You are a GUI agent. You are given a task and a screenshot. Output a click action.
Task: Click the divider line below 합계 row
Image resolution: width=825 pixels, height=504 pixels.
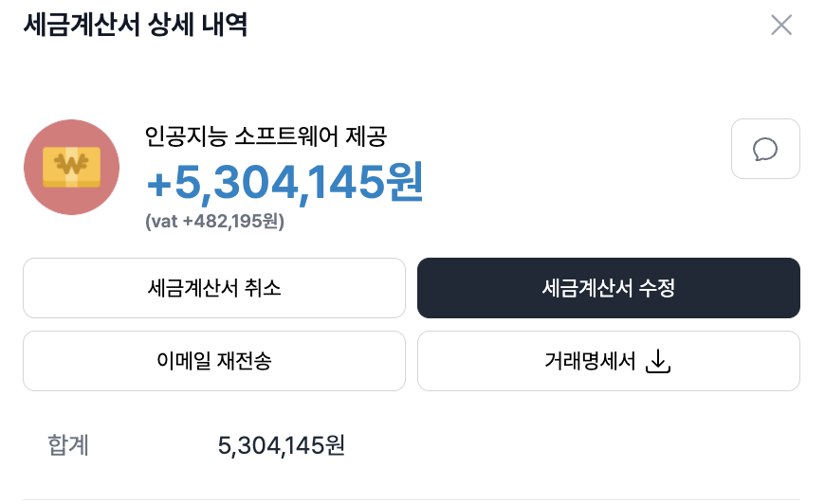[x=412, y=499]
